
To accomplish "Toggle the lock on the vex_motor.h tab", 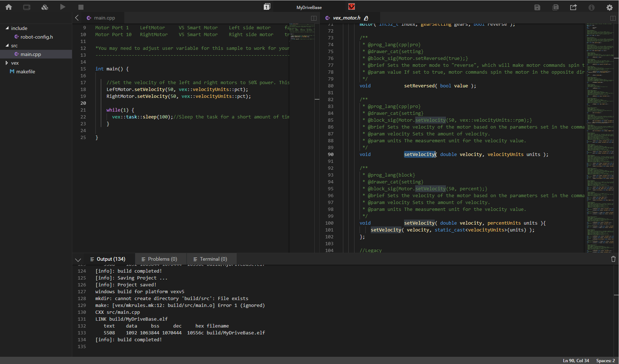I will click(366, 18).
